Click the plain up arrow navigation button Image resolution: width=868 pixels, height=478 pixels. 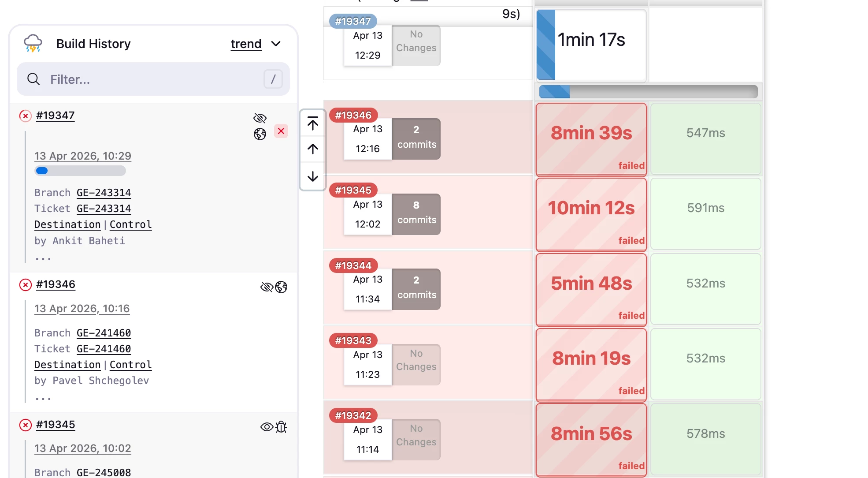313,149
